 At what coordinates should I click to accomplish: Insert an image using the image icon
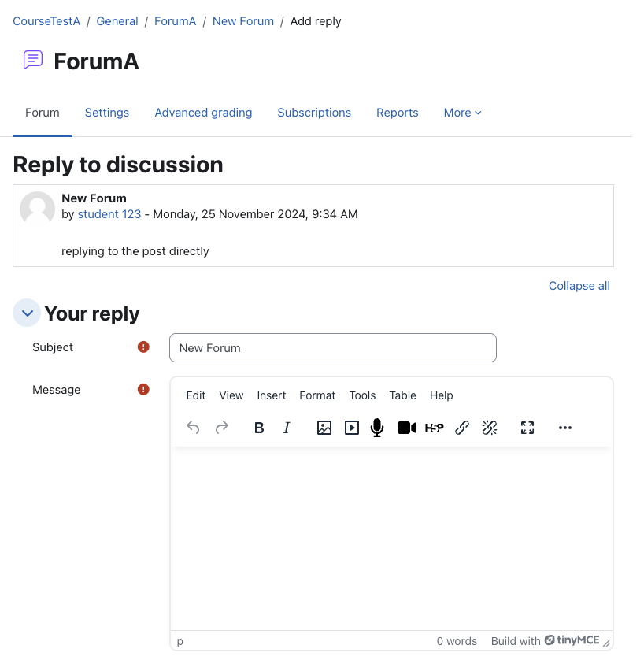click(324, 428)
